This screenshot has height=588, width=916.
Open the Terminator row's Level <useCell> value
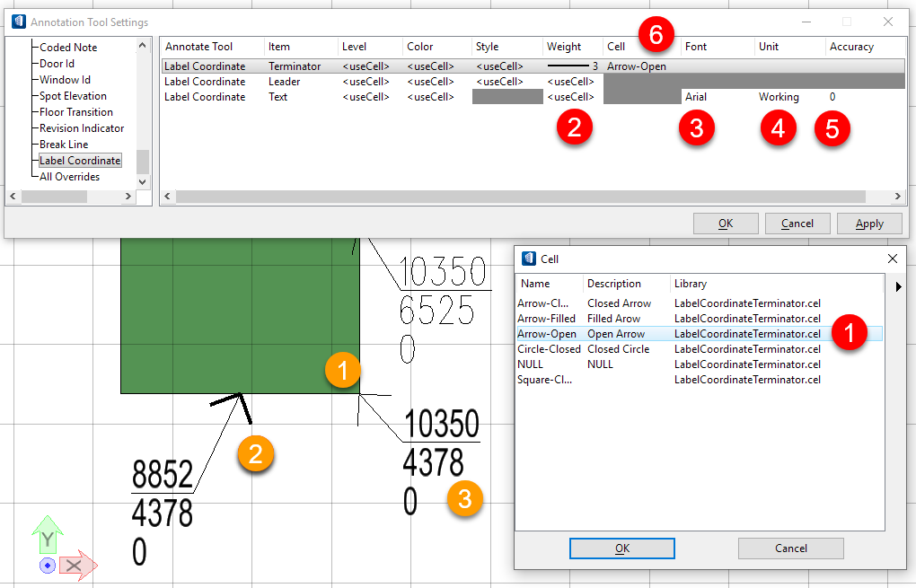tap(366, 66)
